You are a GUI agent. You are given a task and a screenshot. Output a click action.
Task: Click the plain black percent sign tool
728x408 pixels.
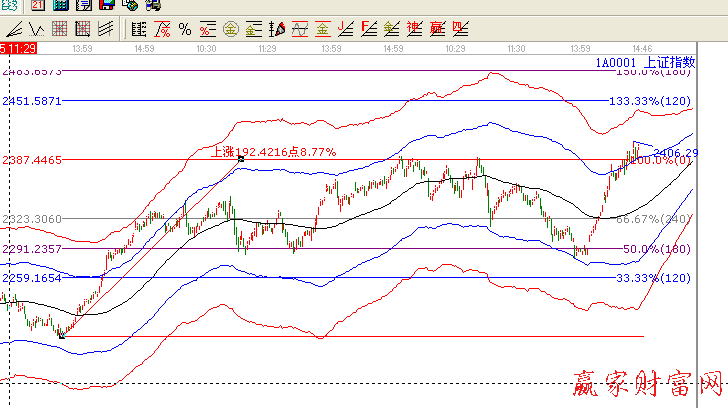(x=185, y=29)
